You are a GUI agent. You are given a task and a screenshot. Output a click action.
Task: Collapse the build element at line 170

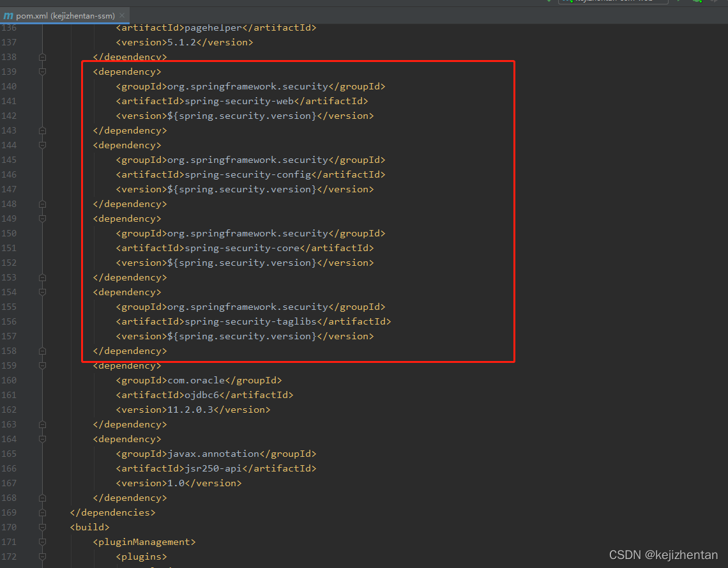tap(42, 527)
